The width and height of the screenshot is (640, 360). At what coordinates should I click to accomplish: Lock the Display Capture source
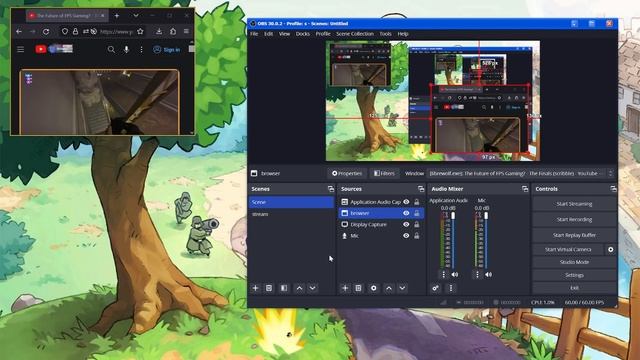click(x=417, y=224)
